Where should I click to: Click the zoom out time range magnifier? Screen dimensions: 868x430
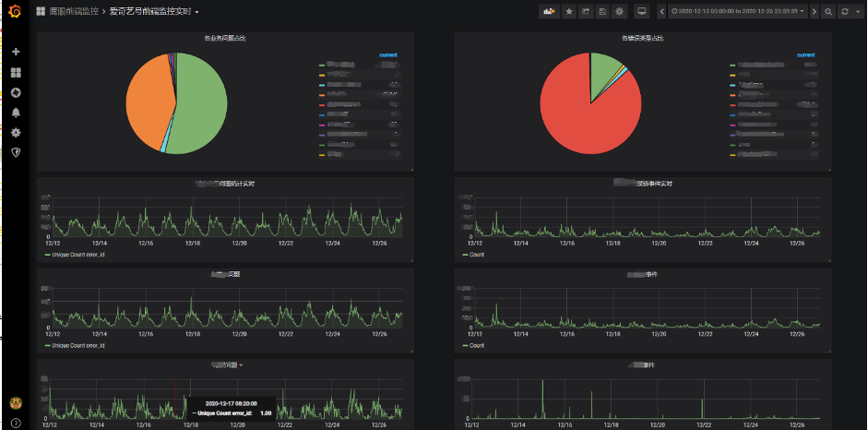tap(828, 11)
